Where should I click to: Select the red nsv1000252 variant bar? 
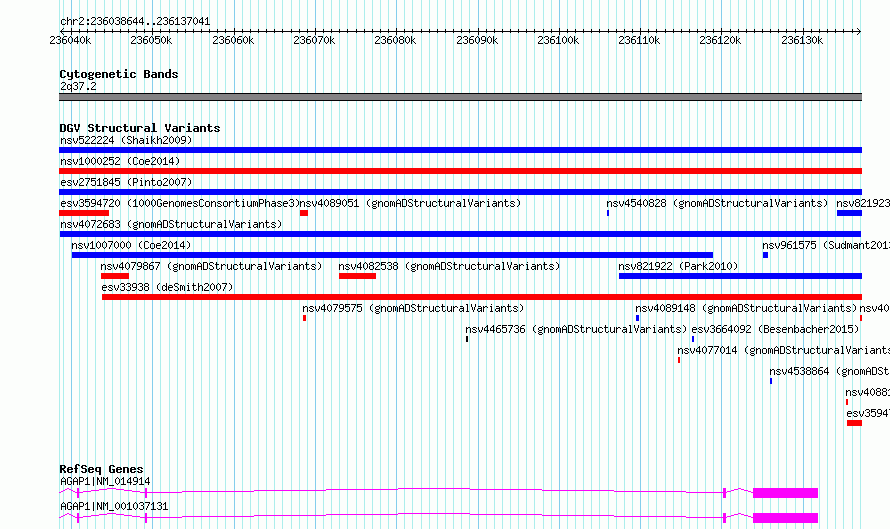(460, 171)
